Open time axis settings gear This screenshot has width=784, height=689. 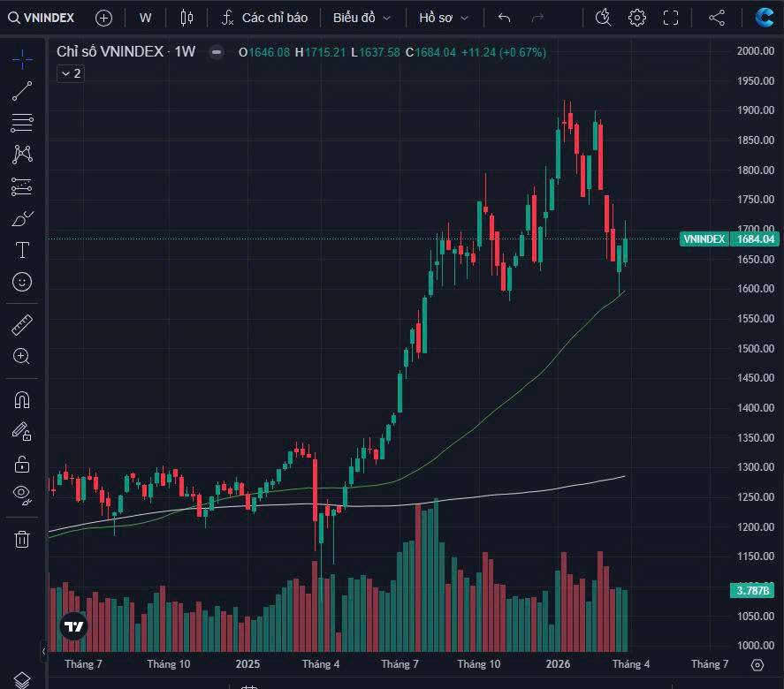coord(757,665)
